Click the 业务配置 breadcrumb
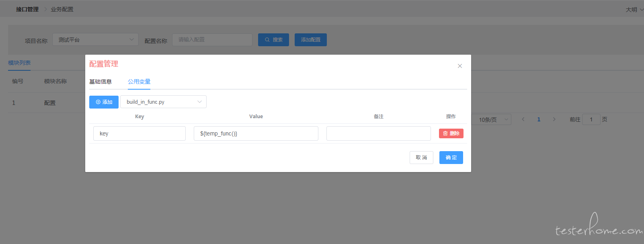The image size is (644, 244). [62, 9]
